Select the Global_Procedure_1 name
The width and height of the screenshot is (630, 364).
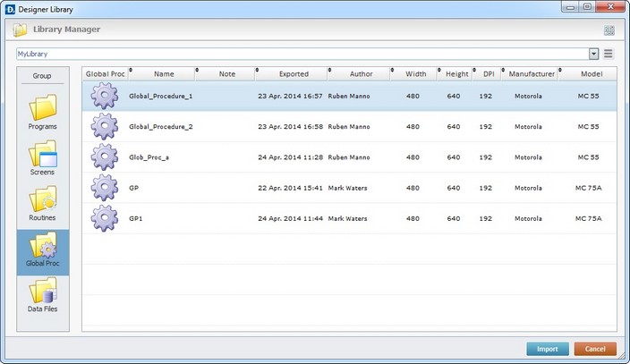[161, 96]
